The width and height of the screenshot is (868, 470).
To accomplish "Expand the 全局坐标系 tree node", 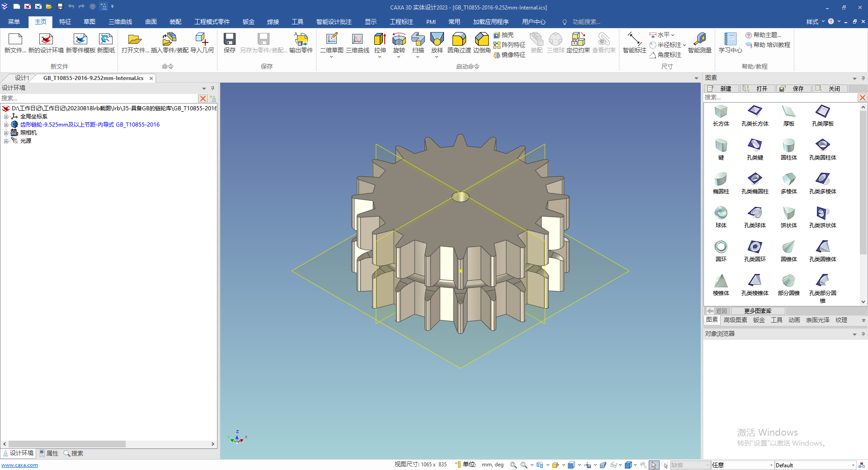I will [x=6, y=117].
